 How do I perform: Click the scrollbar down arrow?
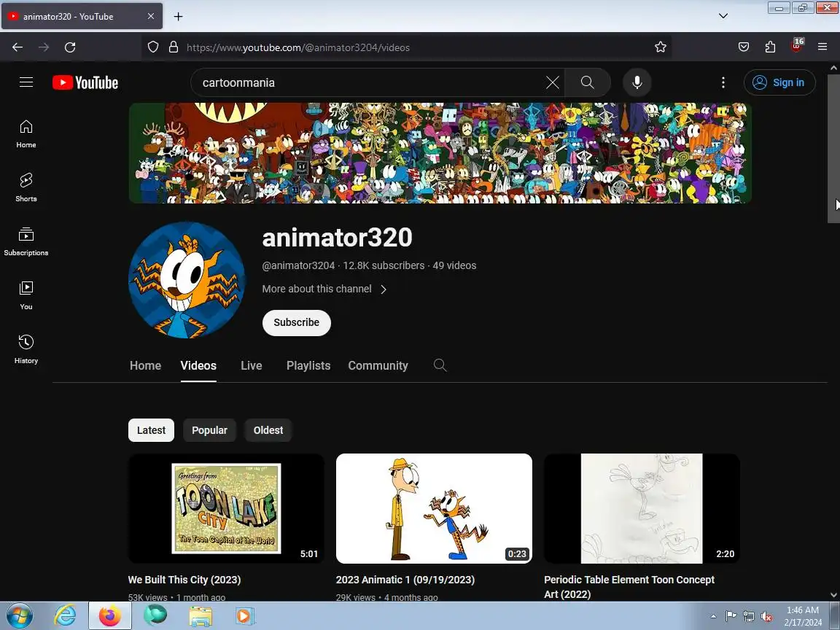coord(833,595)
